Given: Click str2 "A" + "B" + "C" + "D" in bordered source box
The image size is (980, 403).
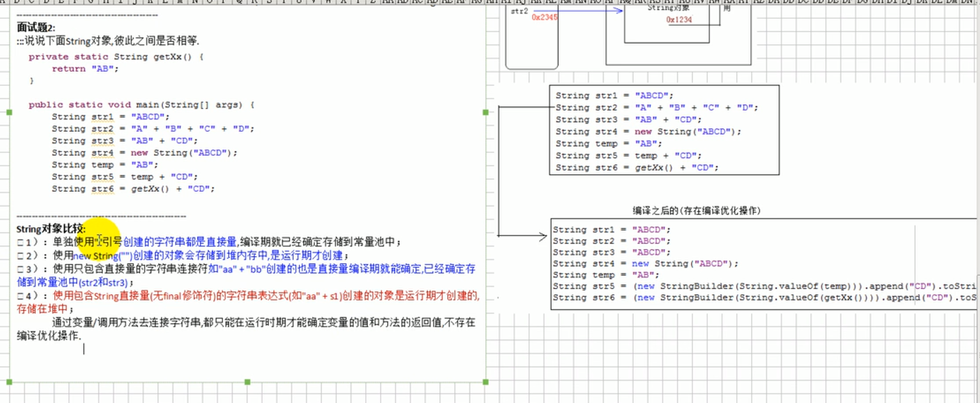Looking at the screenshot, I should (657, 108).
